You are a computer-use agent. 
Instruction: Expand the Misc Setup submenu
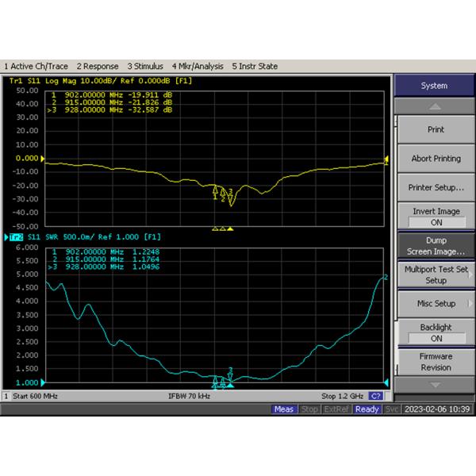[x=434, y=304]
